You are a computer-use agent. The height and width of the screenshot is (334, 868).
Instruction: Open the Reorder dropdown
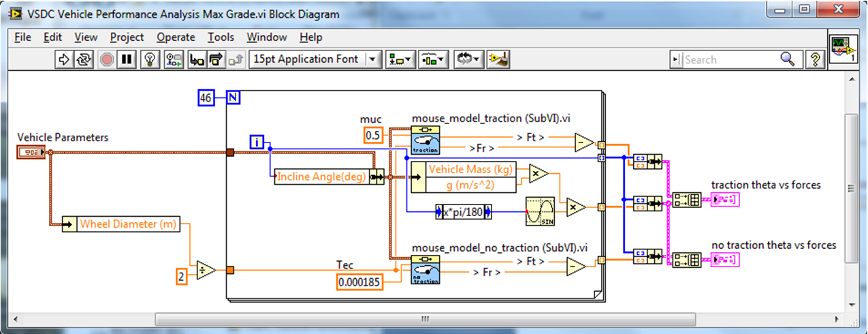(469, 59)
